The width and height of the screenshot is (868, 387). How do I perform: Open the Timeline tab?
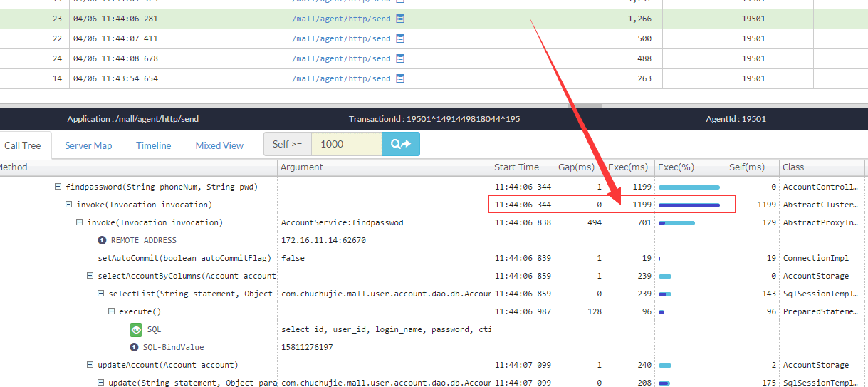[x=154, y=145]
